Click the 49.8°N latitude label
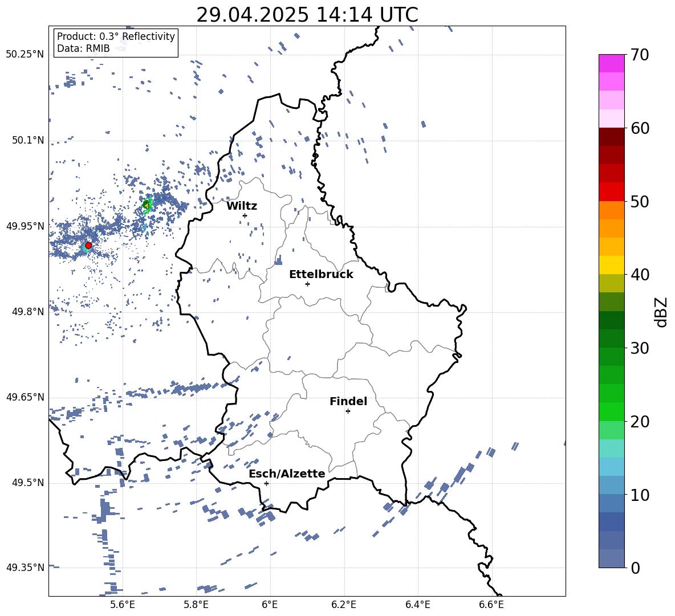The image size is (675, 616). (x=28, y=312)
